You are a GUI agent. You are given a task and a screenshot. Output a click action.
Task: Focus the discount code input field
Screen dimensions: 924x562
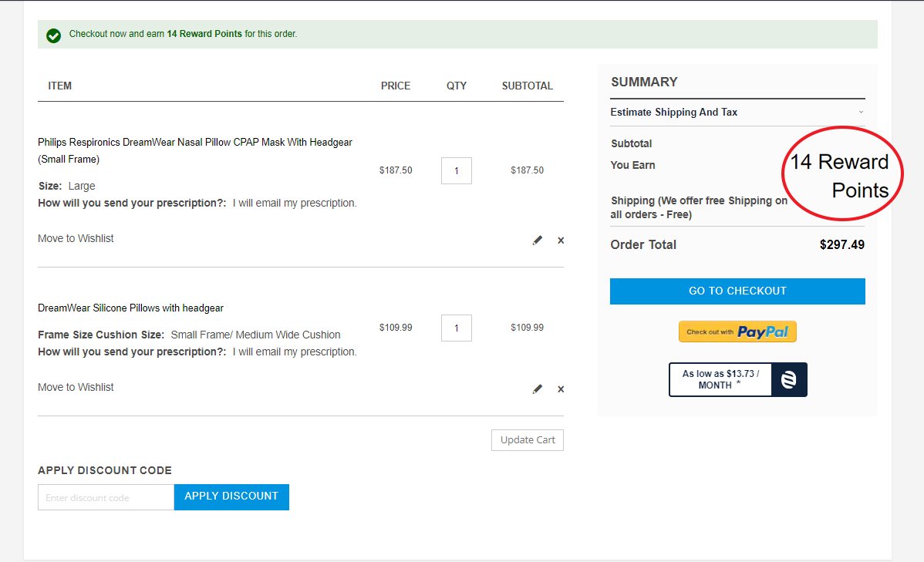(106, 497)
